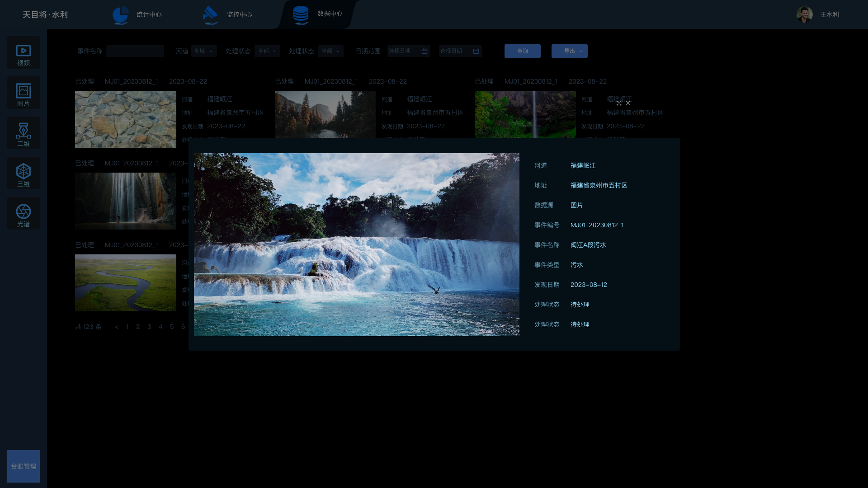This screenshot has width=868, height=488.
Task: Select the 三维 3D cube icon
Action: [24, 174]
